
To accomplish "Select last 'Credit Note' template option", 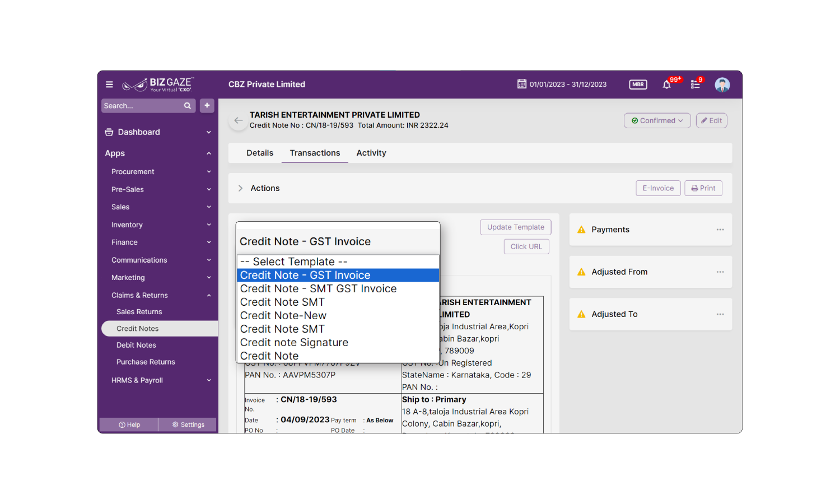I will (338, 356).
